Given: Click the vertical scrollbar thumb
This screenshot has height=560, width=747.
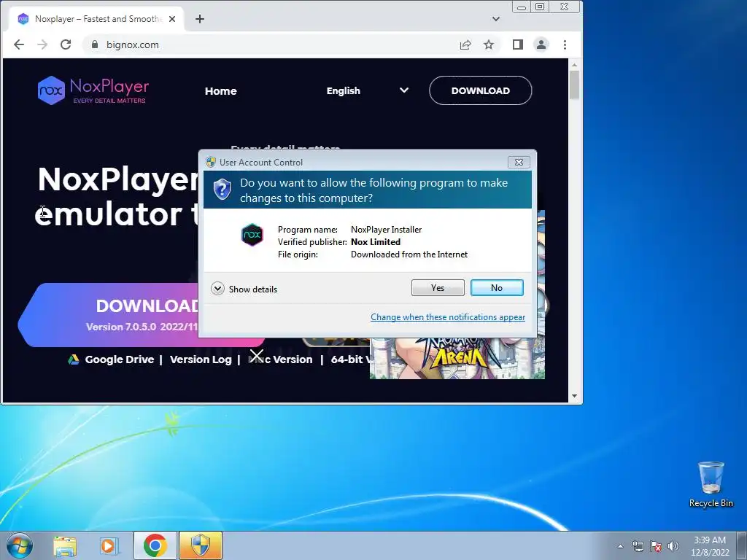Looking at the screenshot, I should [575, 85].
